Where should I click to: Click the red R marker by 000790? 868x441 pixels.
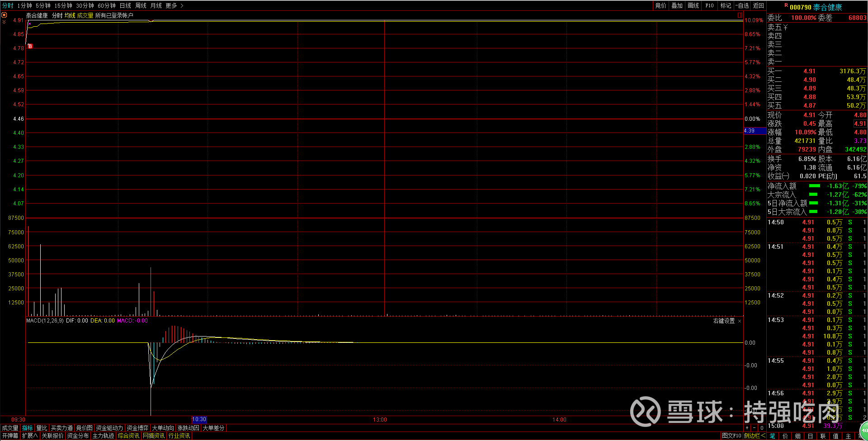point(786,5)
